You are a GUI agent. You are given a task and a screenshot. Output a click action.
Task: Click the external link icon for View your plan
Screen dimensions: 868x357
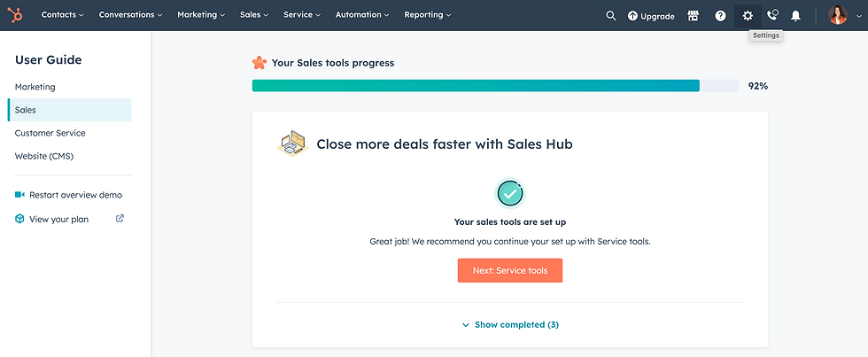(x=120, y=218)
